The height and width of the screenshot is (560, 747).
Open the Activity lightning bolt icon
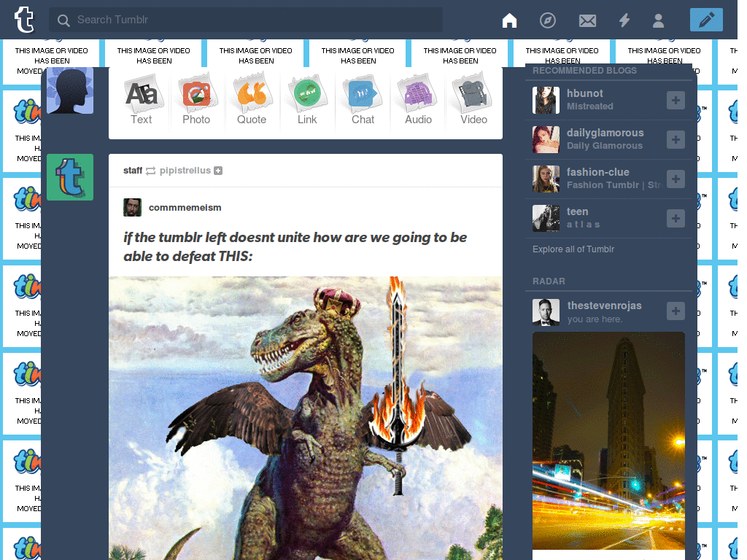pos(624,20)
